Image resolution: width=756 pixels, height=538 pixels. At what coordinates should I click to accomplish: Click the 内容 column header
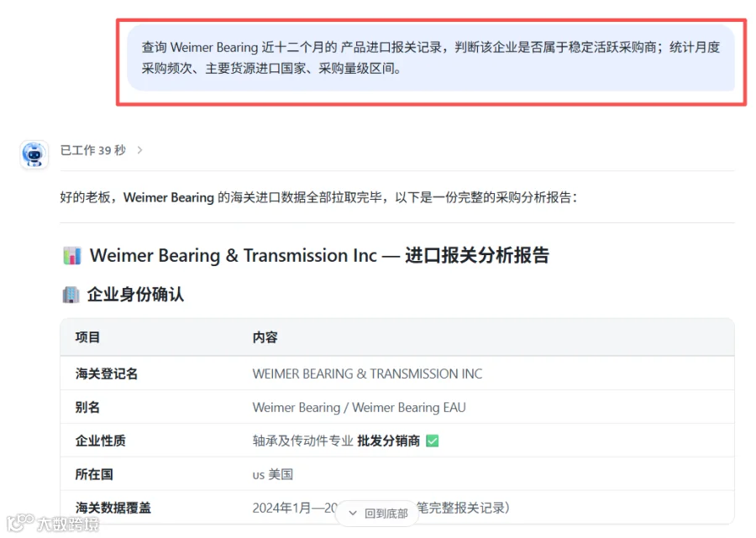coord(265,337)
